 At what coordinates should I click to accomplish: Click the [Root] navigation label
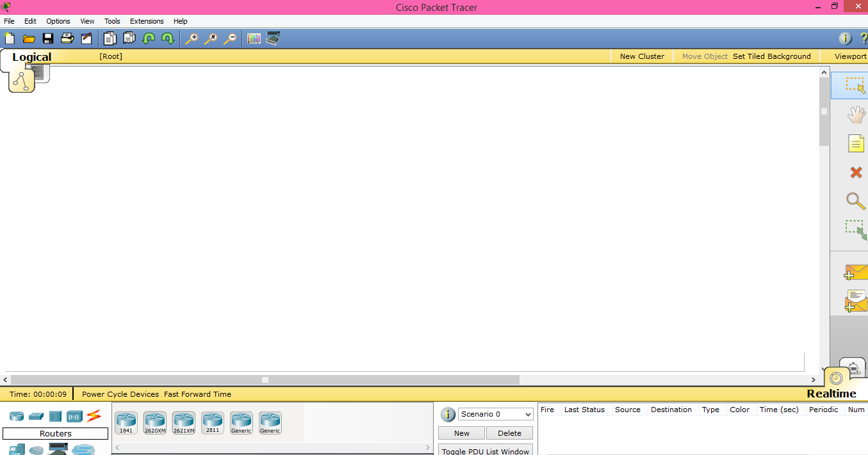pos(111,56)
